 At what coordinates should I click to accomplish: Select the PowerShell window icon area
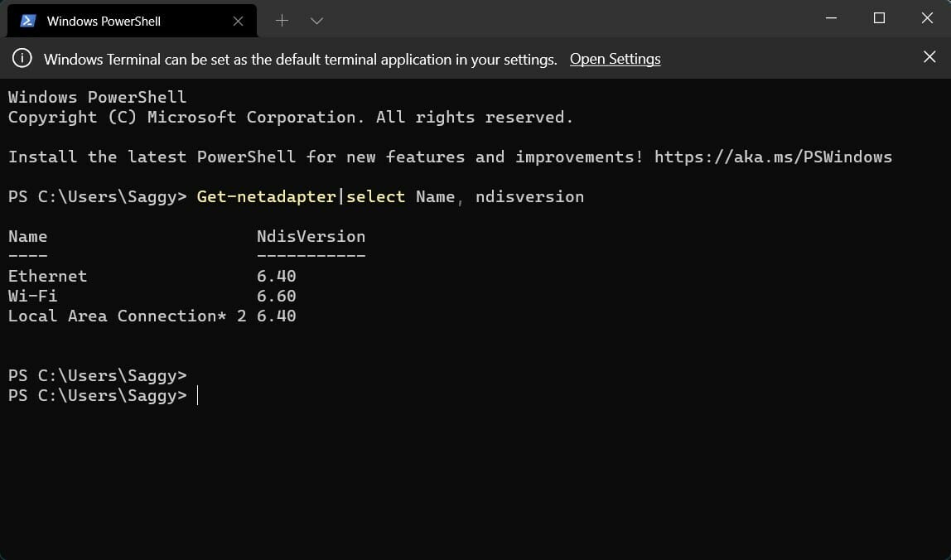(x=27, y=19)
